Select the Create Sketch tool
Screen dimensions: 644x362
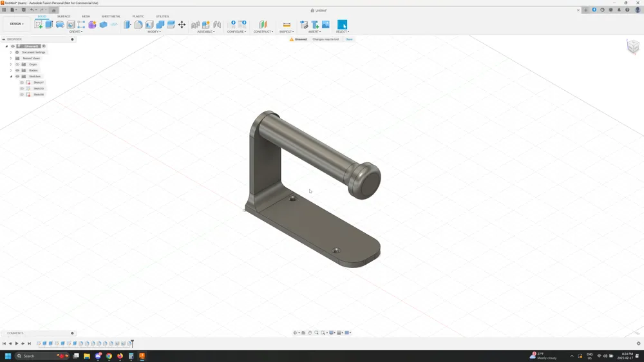click(38, 24)
